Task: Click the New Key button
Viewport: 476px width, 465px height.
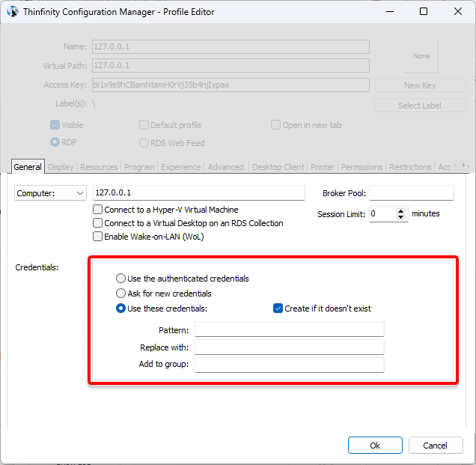Action: 421,85
